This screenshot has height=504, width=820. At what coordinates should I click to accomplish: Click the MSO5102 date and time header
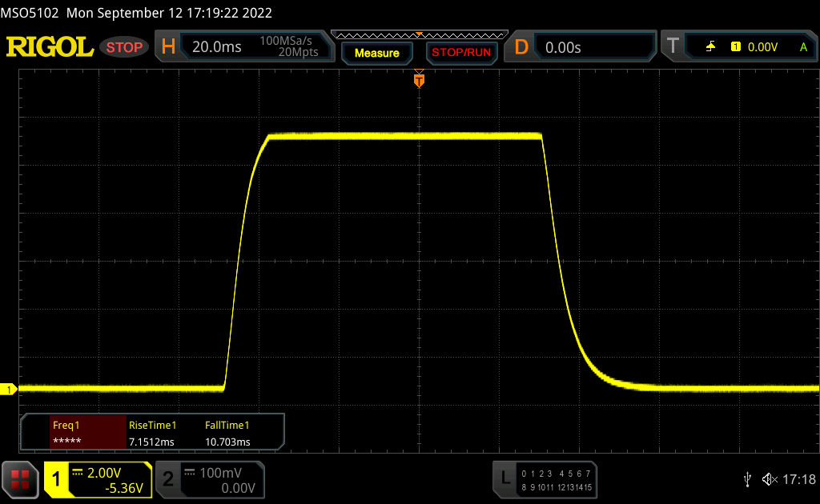136,13
